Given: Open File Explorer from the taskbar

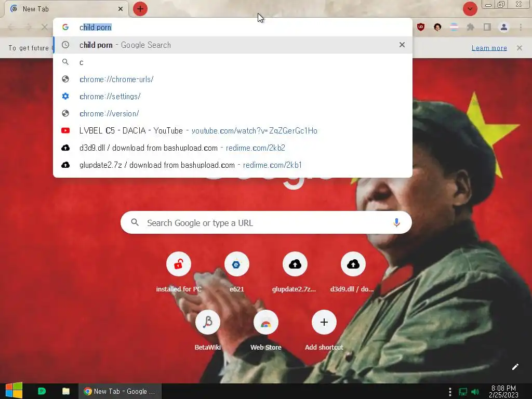Looking at the screenshot, I should 66,391.
